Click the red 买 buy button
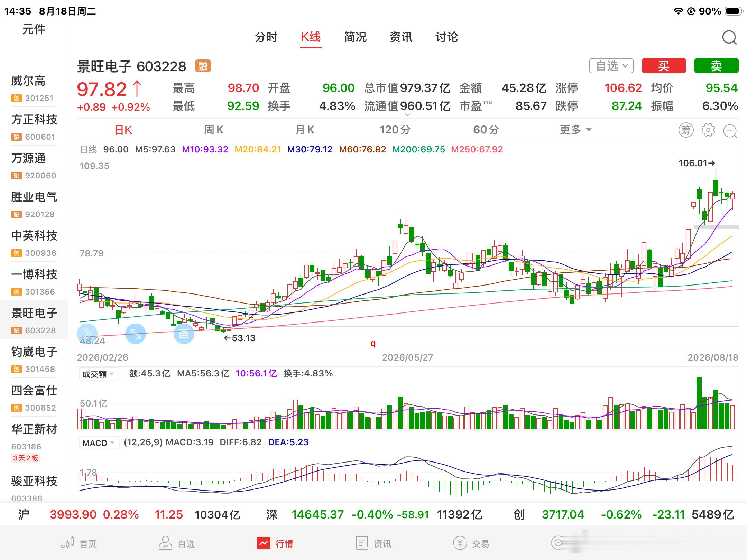The height and width of the screenshot is (560, 747). 664,66
